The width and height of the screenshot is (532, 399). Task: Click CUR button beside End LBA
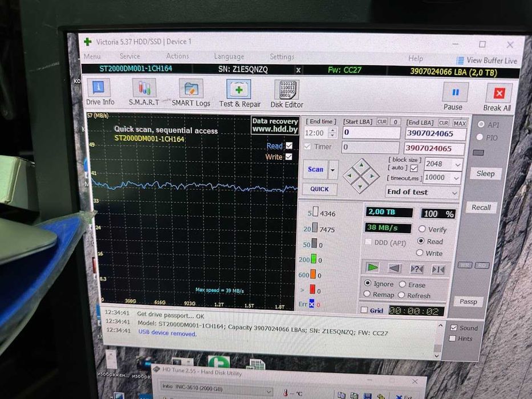tap(444, 123)
